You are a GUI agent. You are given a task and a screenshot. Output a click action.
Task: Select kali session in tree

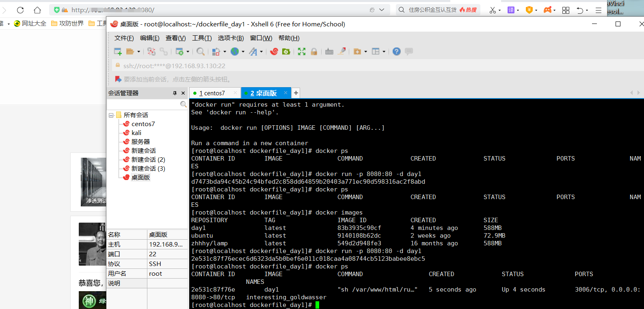click(136, 133)
